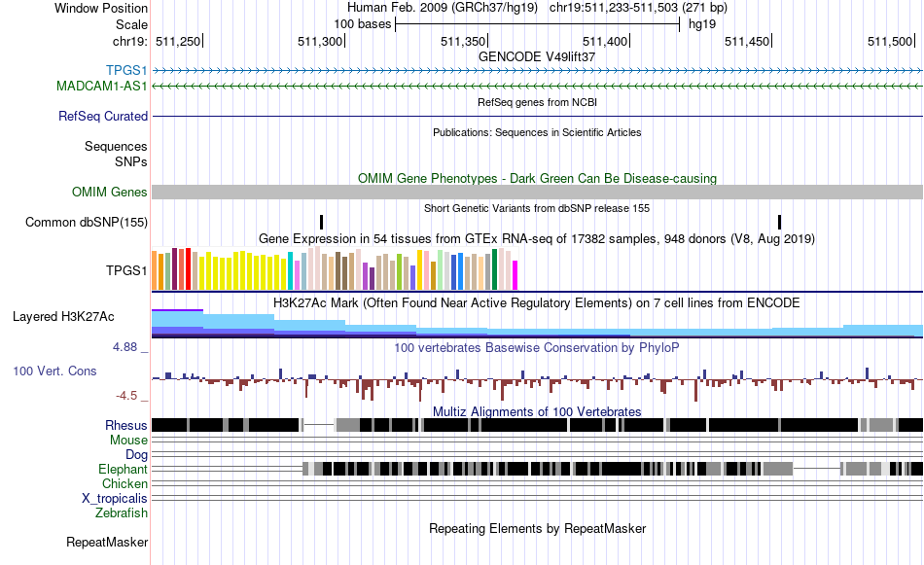Click the H3K27Ac layered signal graph
Viewport: 924px width, 565px height.
click(537, 324)
